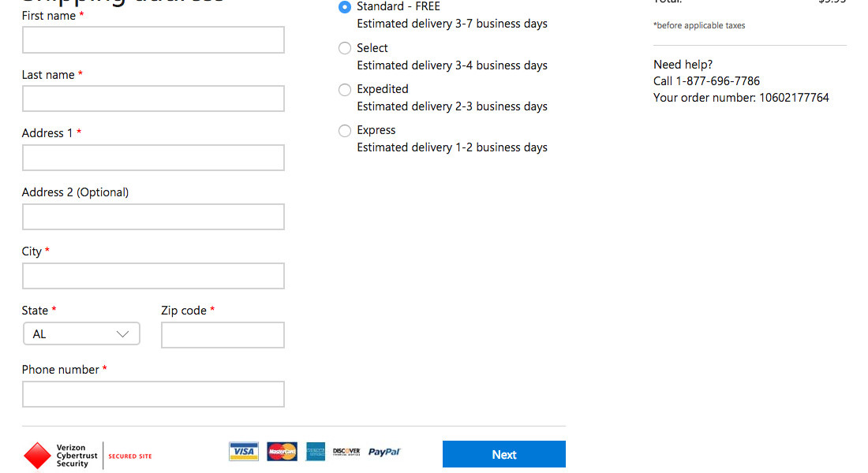The height and width of the screenshot is (473, 868).
Task: Click the American Express card icon
Action: tap(316, 452)
